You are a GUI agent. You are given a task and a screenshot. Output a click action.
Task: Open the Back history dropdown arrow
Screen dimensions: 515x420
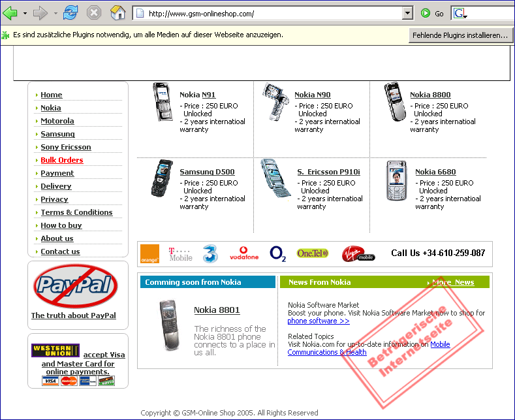point(25,14)
